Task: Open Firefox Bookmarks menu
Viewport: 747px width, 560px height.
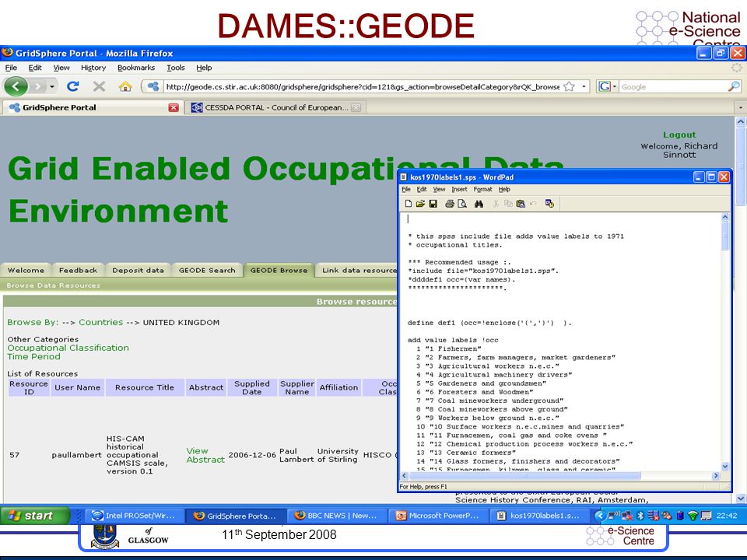Action: tap(136, 68)
